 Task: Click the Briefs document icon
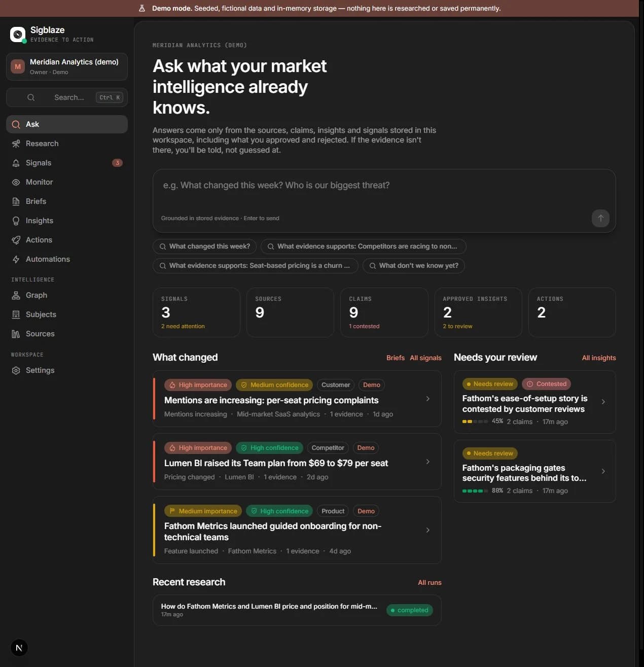pyautogui.click(x=16, y=201)
